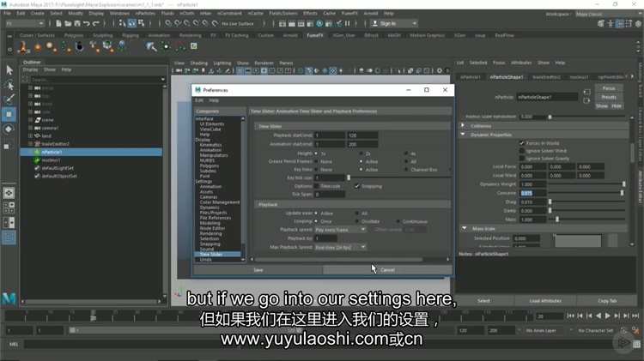Activate the Paint selection tool

[x=9, y=99]
